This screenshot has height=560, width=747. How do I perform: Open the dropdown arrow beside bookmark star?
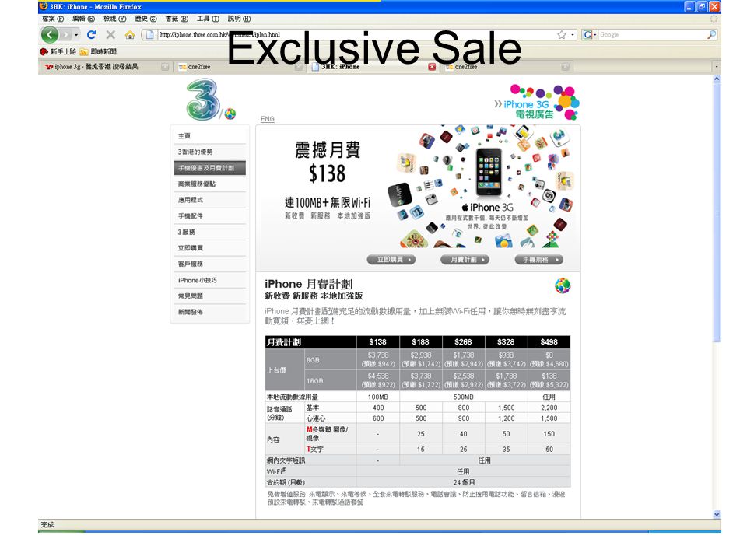click(573, 35)
